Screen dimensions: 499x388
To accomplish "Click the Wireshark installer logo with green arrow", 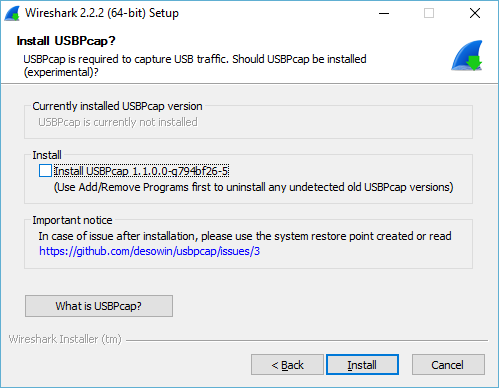I will pos(467,56).
